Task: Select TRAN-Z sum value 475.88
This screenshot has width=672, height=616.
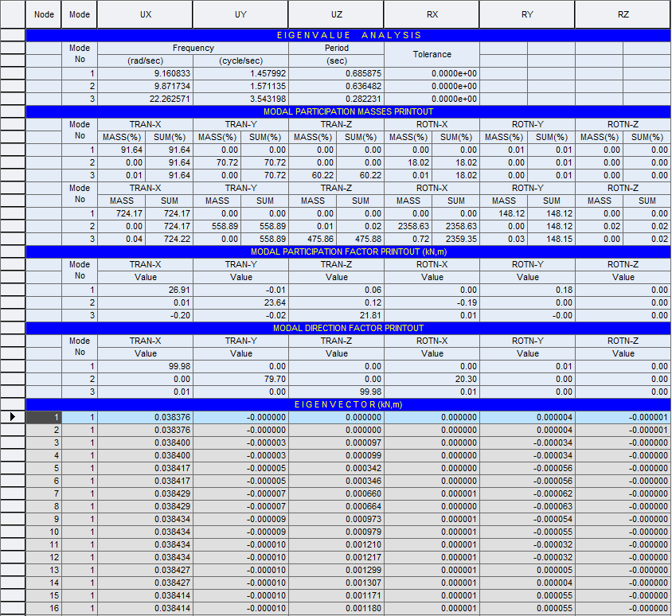Action: pyautogui.click(x=361, y=239)
